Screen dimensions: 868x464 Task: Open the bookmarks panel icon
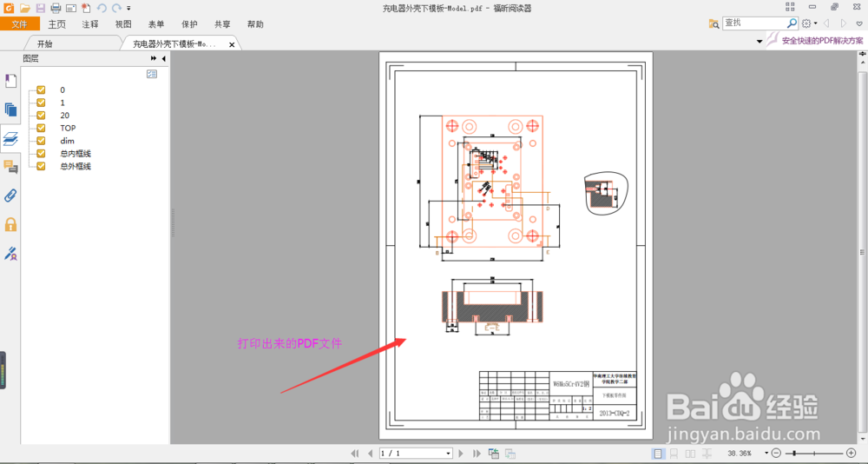[10, 82]
